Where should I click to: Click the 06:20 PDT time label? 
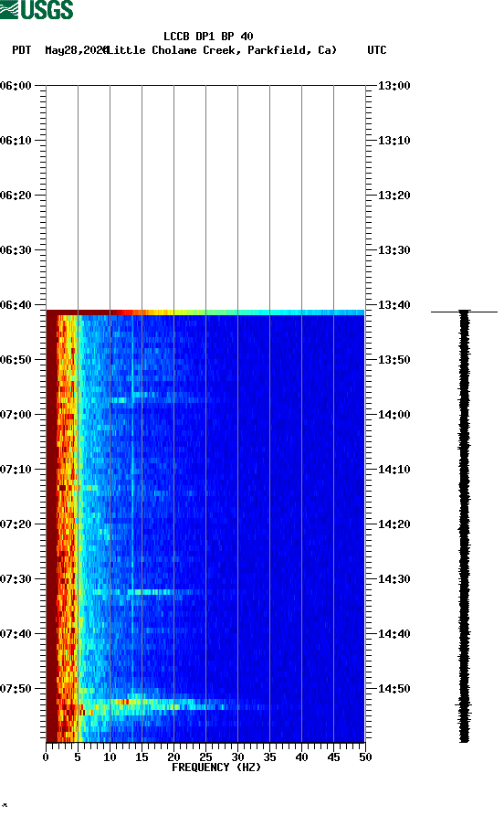point(16,196)
